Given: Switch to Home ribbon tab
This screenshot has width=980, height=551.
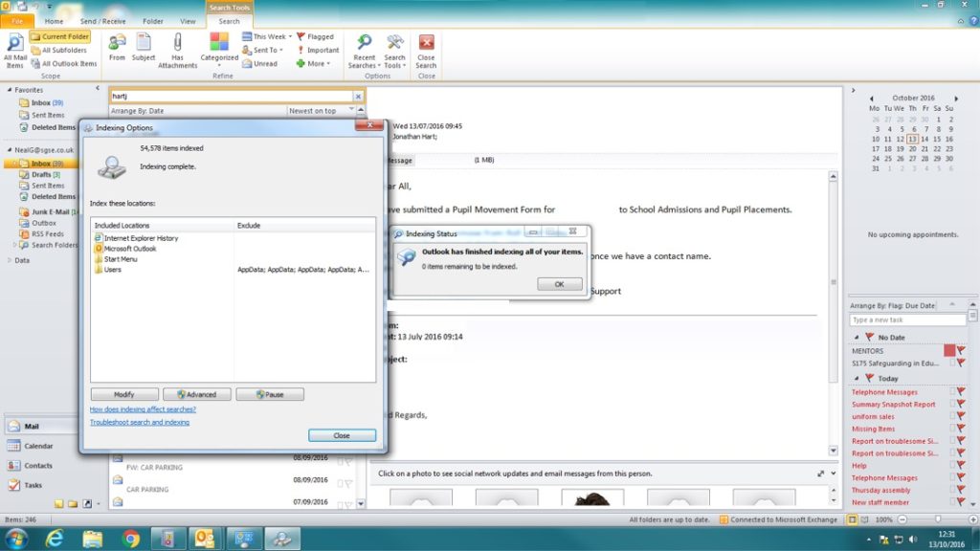Looking at the screenshot, I should pos(54,21).
